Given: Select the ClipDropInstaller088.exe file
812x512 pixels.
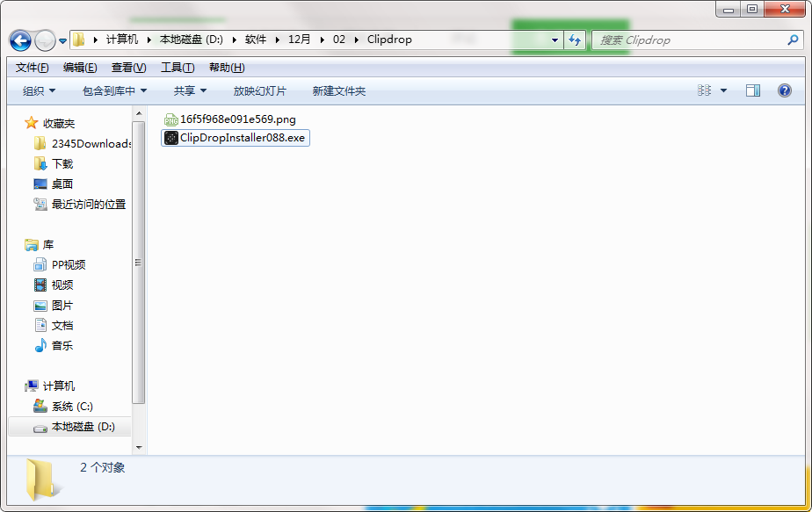Looking at the screenshot, I should pos(236,138).
